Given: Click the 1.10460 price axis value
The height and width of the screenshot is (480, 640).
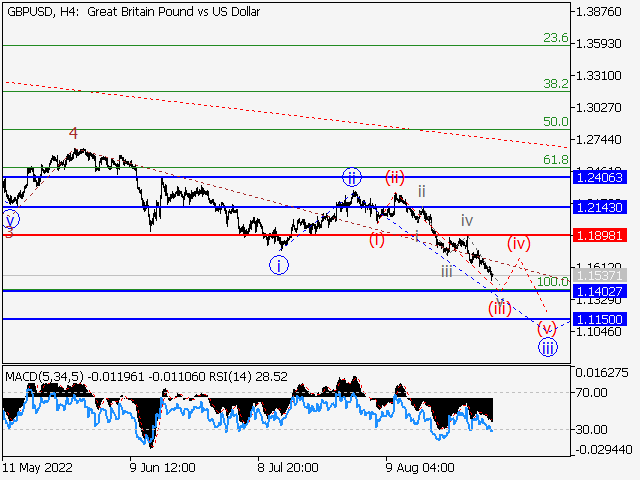Looking at the screenshot, I should [x=598, y=331].
